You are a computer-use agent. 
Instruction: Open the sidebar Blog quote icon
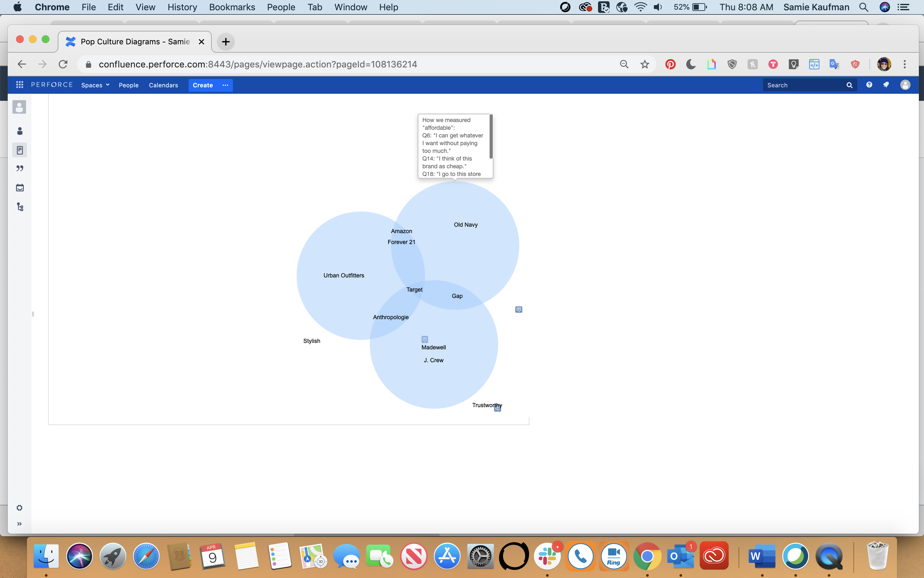(x=20, y=169)
